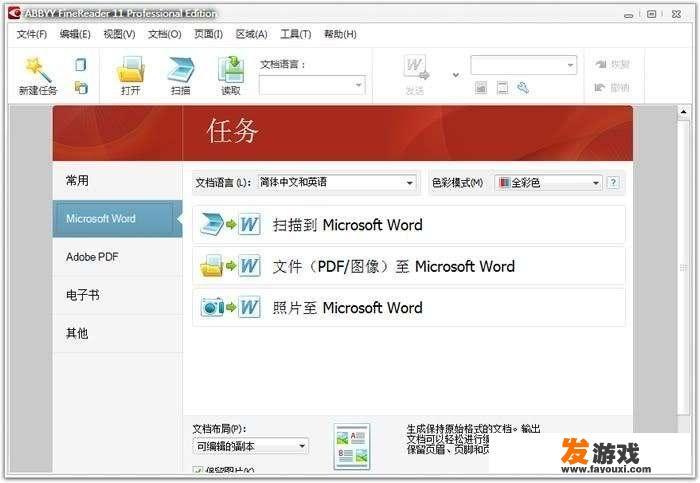The height and width of the screenshot is (483, 700).
Task: Open the 编辑(E) menu
Action: pos(75,34)
